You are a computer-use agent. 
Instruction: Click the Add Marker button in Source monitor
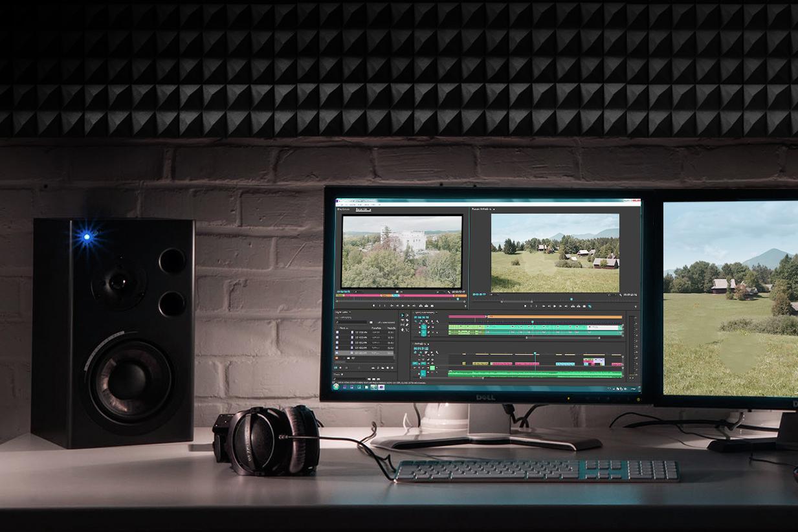click(374, 305)
